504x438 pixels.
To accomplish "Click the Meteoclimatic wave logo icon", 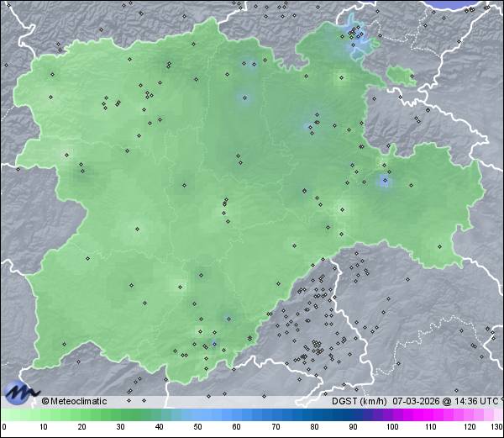I will pos(20,393).
